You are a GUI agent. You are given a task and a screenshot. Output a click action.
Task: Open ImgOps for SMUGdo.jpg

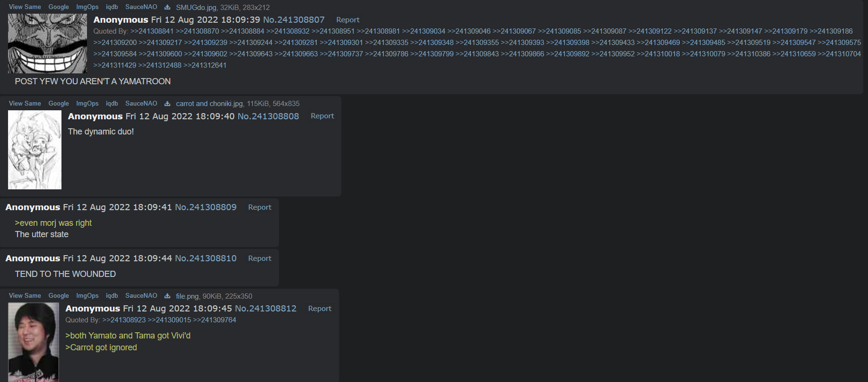(87, 7)
